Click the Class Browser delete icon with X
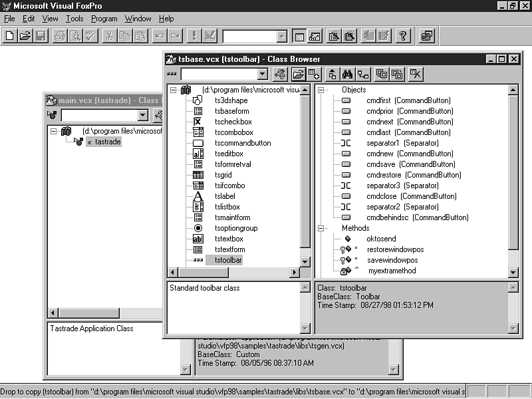This screenshot has height=399, width=532. point(416,74)
